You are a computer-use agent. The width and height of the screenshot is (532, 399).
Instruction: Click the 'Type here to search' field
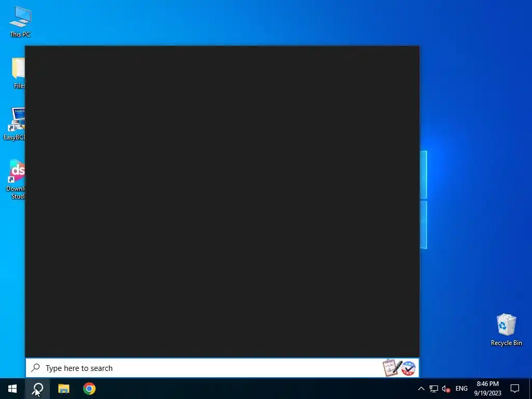pyautogui.click(x=222, y=368)
